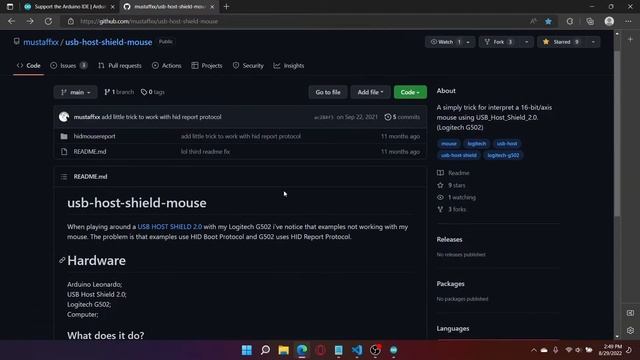Reload the current page
640x360 pixels.
[48, 21]
